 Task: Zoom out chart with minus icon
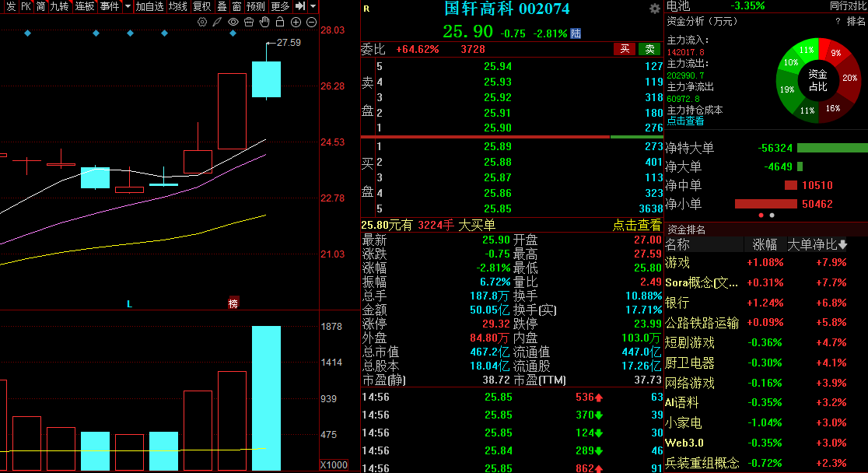(x=311, y=22)
